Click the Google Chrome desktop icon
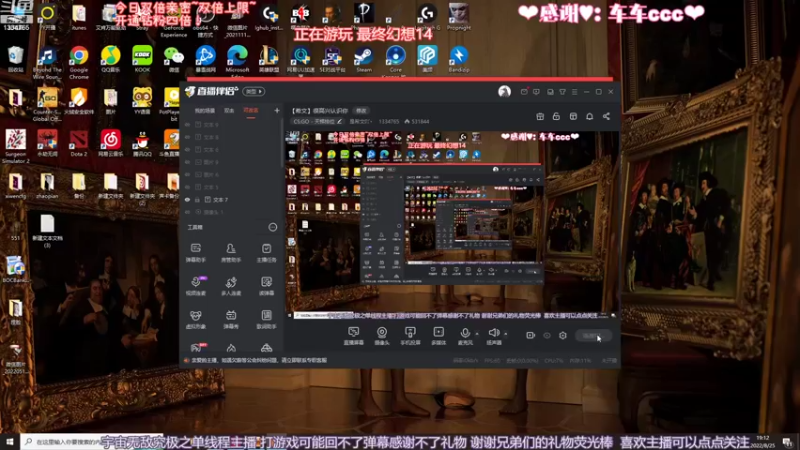The width and height of the screenshot is (800, 450). (x=79, y=62)
